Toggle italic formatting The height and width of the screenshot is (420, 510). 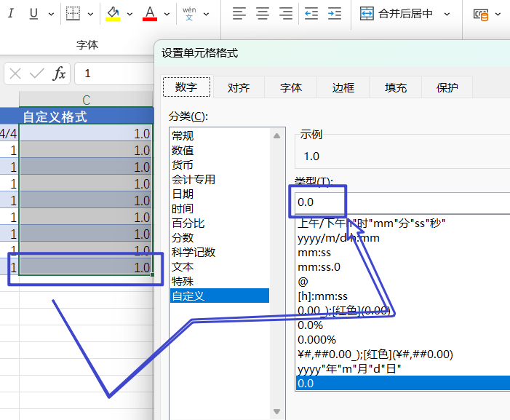13,14
